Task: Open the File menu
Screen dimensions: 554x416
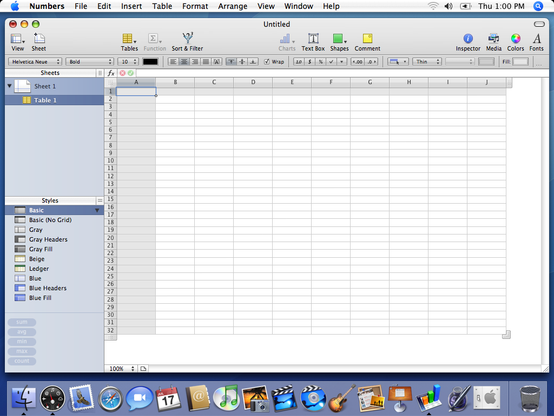Action: click(81, 6)
